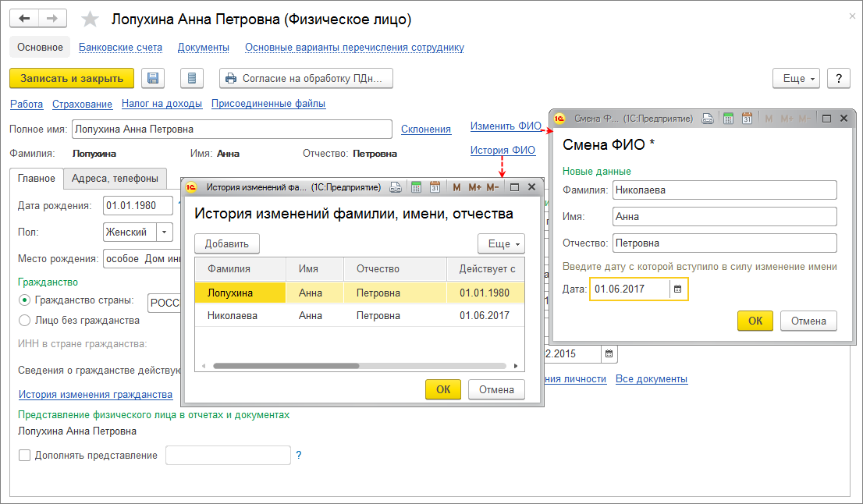Open the История изменения гражданства link
Viewport: 863px width, 504px height.
click(95, 395)
